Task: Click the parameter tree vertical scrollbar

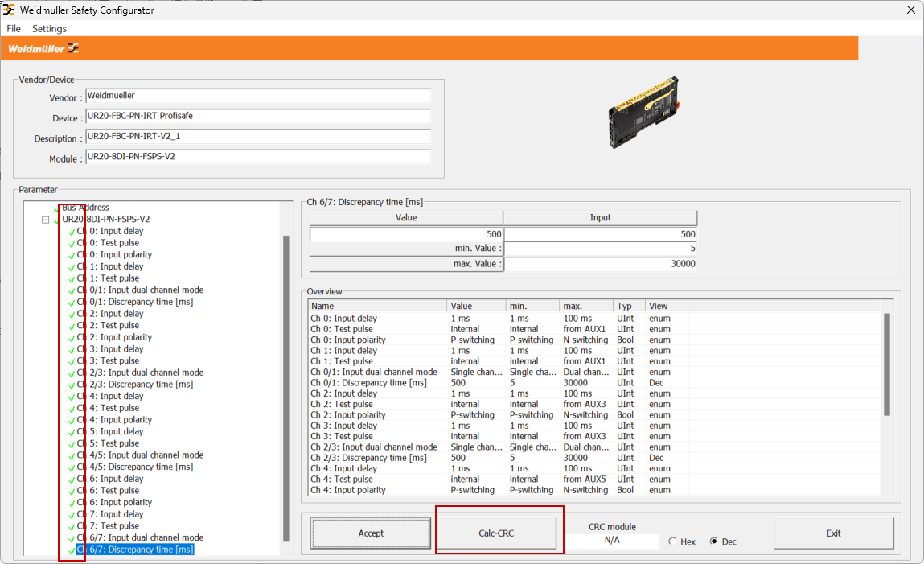Action: pyautogui.click(x=286, y=388)
